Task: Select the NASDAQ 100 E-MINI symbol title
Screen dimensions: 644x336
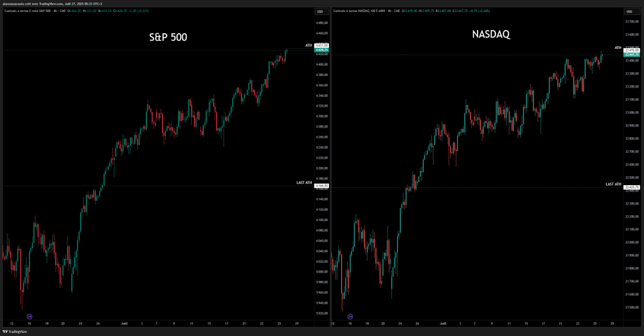Action: tap(367, 11)
